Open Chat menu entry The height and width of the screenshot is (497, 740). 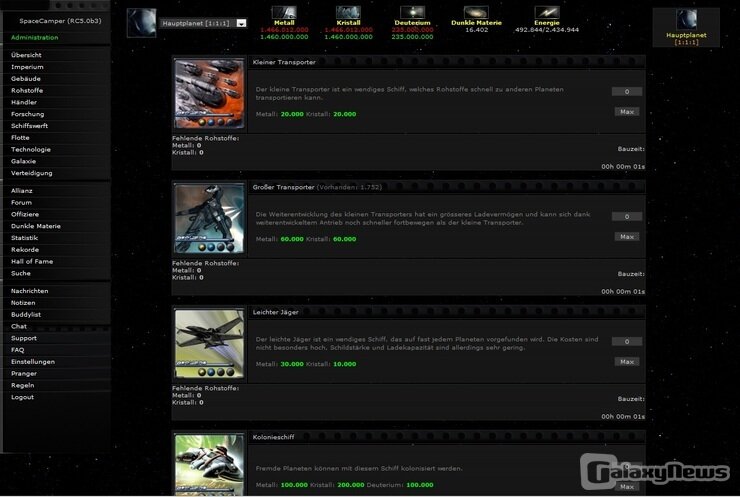tap(18, 327)
